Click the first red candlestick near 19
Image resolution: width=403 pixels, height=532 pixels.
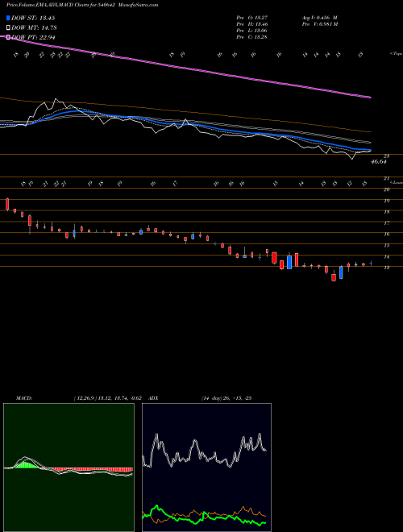(7, 204)
